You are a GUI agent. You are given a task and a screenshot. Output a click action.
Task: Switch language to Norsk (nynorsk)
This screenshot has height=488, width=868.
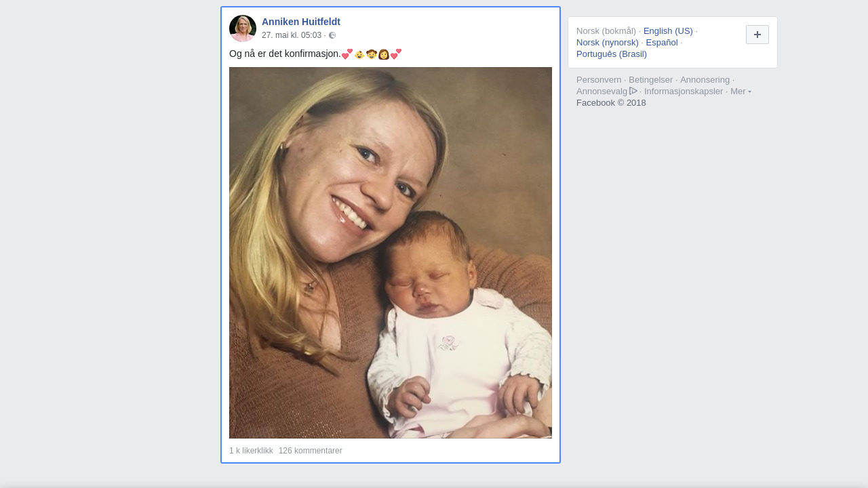(608, 43)
